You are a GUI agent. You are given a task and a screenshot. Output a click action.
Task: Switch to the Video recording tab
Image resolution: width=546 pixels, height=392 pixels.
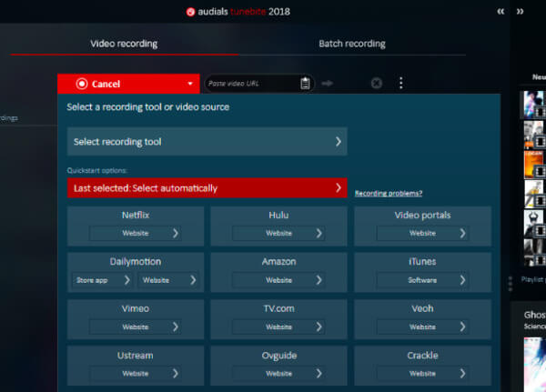[x=124, y=44]
